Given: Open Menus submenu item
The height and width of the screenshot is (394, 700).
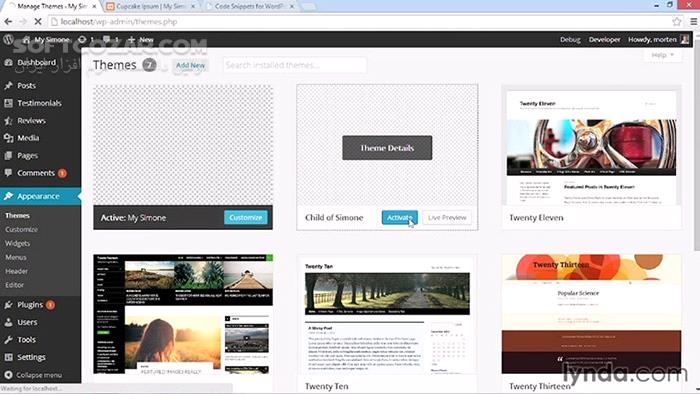Looking at the screenshot, I should click(x=16, y=257).
